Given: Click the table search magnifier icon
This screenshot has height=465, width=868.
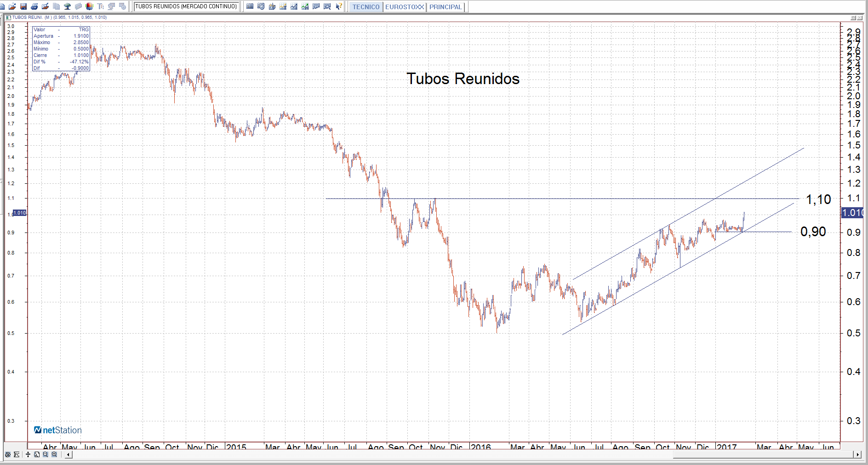Looking at the screenshot, I should point(327,6).
